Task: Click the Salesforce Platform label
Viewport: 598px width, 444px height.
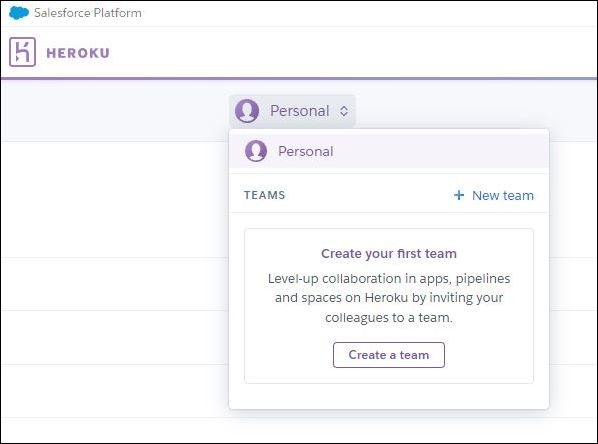Action: tap(88, 13)
